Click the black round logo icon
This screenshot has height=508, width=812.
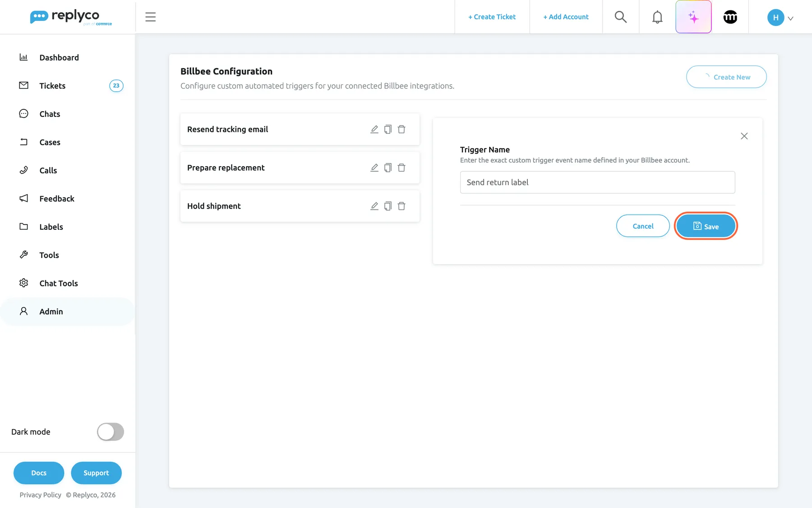730,17
